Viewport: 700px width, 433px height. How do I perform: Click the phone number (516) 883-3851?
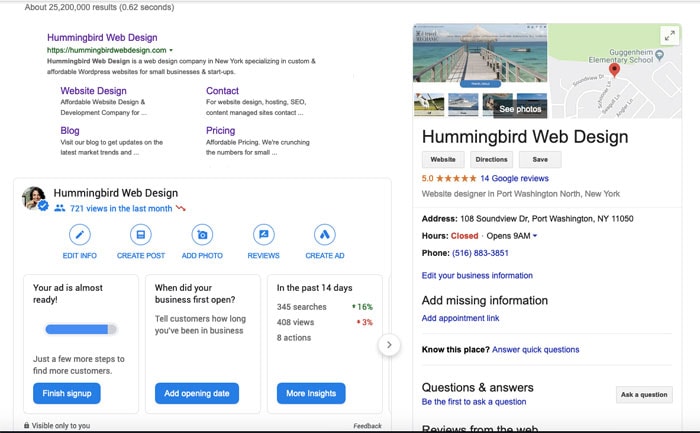480,253
